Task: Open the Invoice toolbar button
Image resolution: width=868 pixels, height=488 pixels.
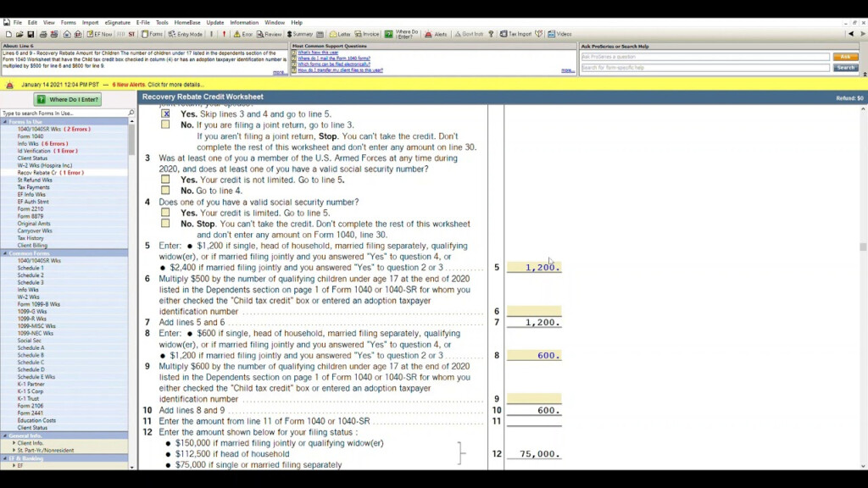Action: pyautogui.click(x=367, y=34)
